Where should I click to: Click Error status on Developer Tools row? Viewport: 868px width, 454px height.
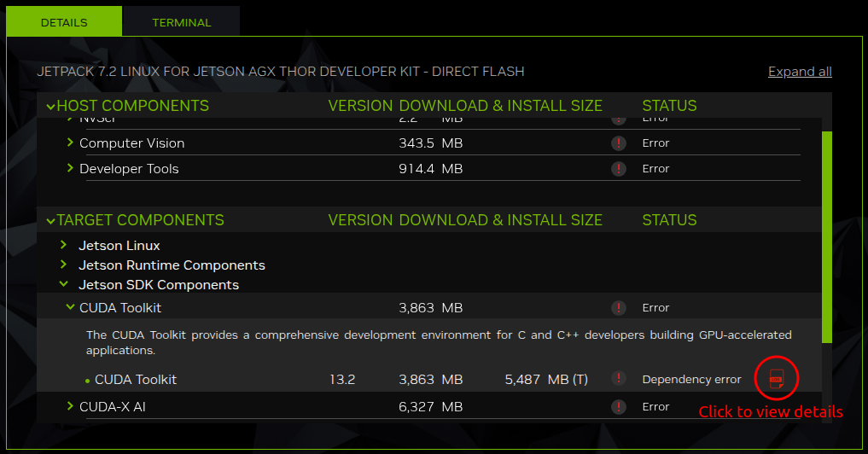[655, 168]
